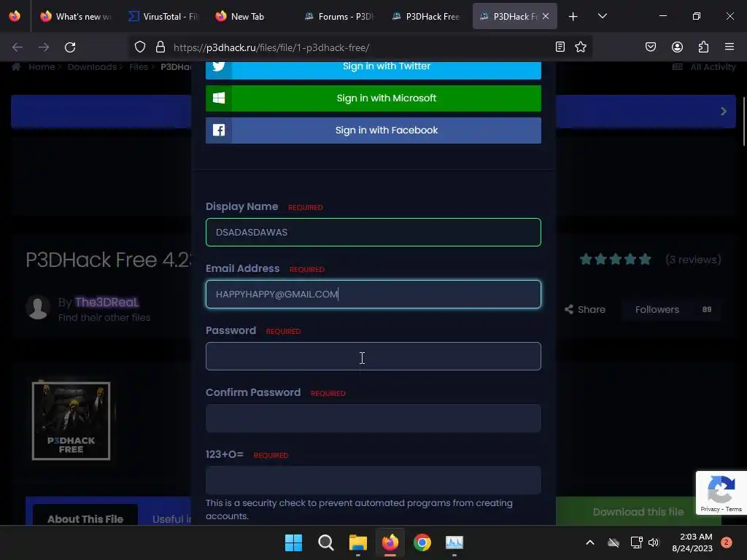Screen dimensions: 747x560
Task: Open Google Chrome from taskbar
Action: click(422, 542)
